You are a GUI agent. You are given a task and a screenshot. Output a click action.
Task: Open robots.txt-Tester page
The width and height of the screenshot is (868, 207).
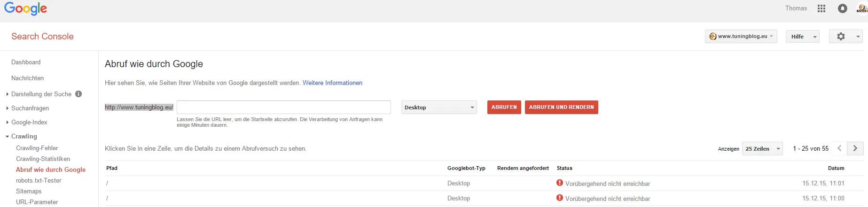pos(39,180)
